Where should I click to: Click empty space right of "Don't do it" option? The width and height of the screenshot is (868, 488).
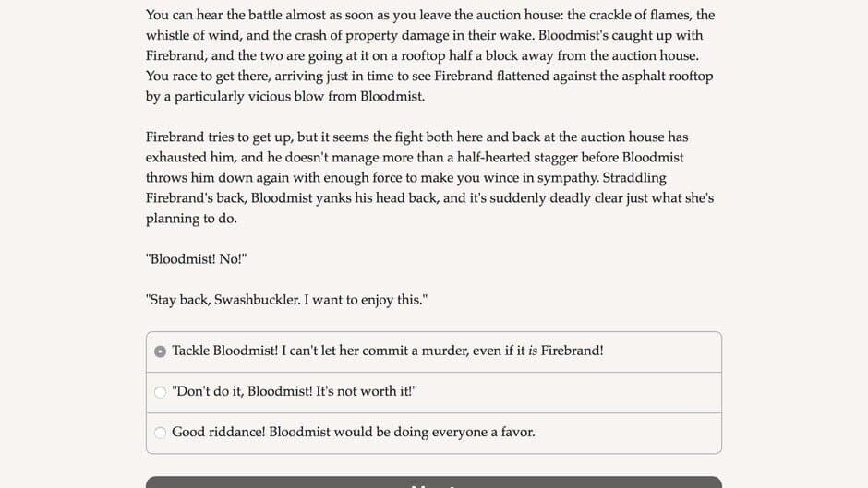pos(573,392)
